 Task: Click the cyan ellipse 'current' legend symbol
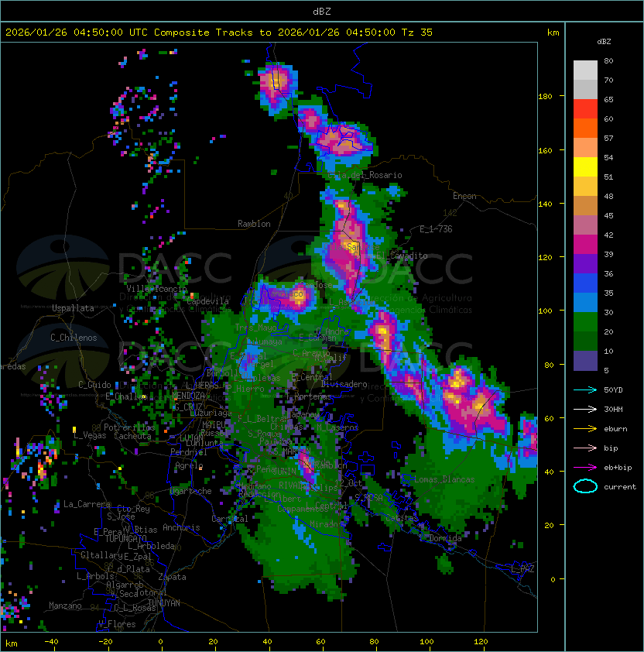(x=585, y=486)
